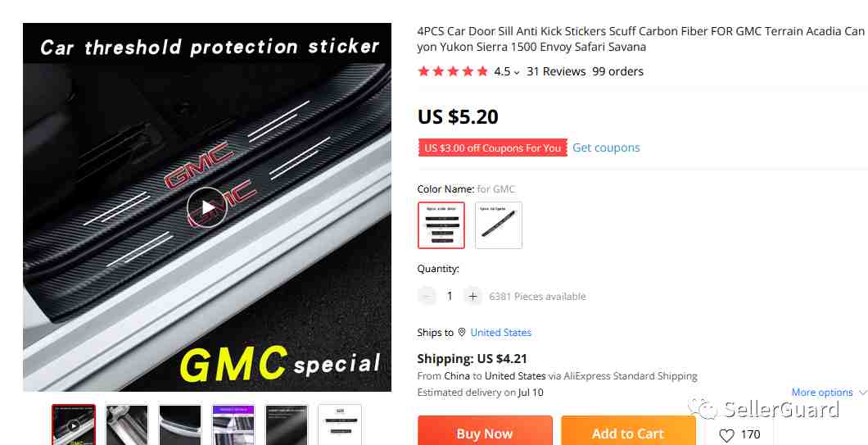Expand the 4.5 rating dropdown arrow
868x445 pixels.
517,73
